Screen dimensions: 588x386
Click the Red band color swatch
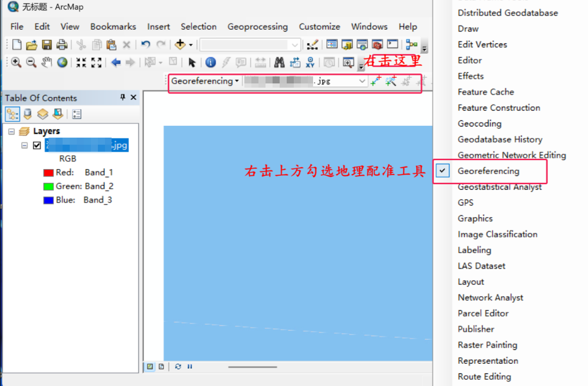[x=48, y=172]
